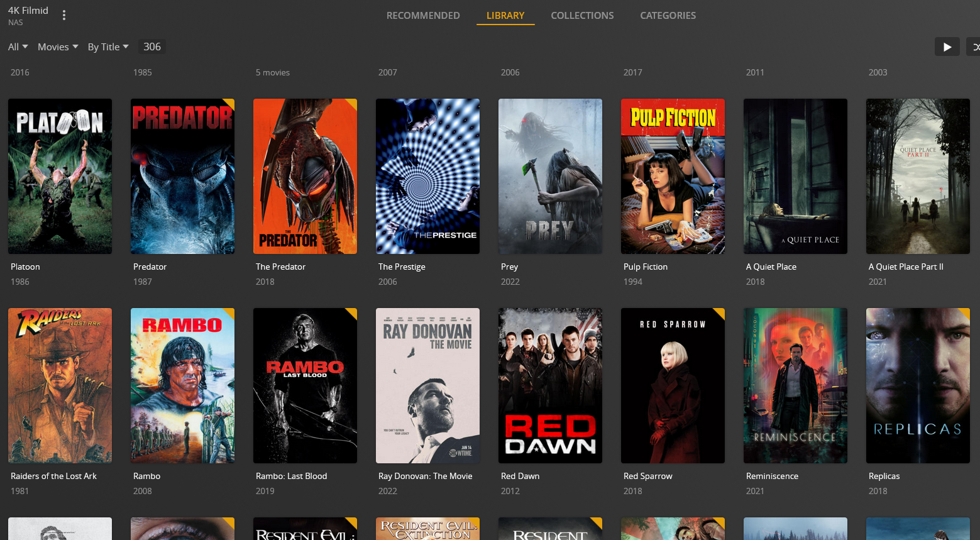Image resolution: width=980 pixels, height=540 pixels.
Task: Open the Rambo: Last Blood poster
Action: click(305, 385)
